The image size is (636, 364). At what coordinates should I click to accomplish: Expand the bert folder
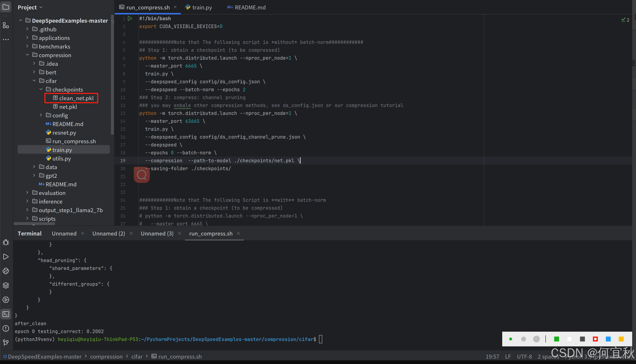pyautogui.click(x=34, y=72)
